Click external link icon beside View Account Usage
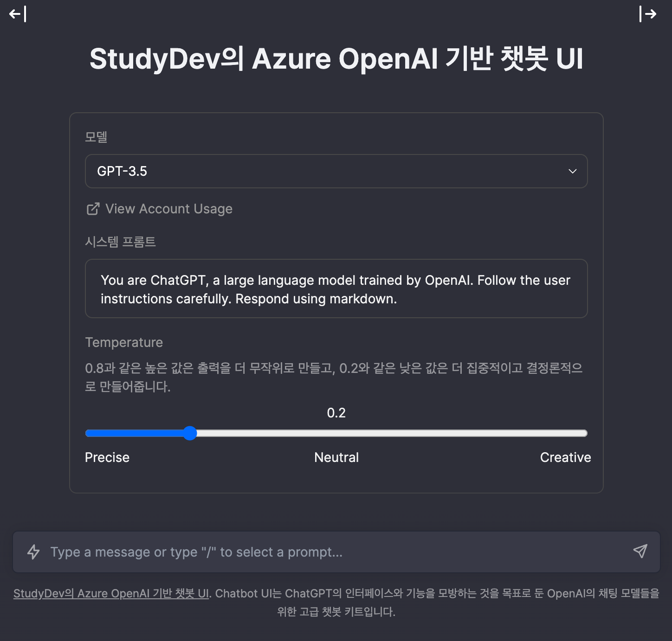 [93, 209]
